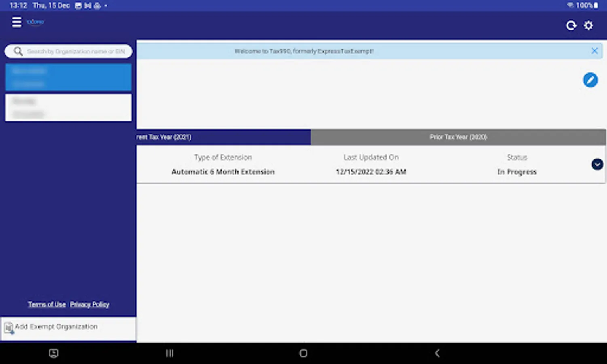Image resolution: width=607 pixels, height=364 pixels.
Task: Click the Type of Extension header
Action: pyautogui.click(x=223, y=157)
